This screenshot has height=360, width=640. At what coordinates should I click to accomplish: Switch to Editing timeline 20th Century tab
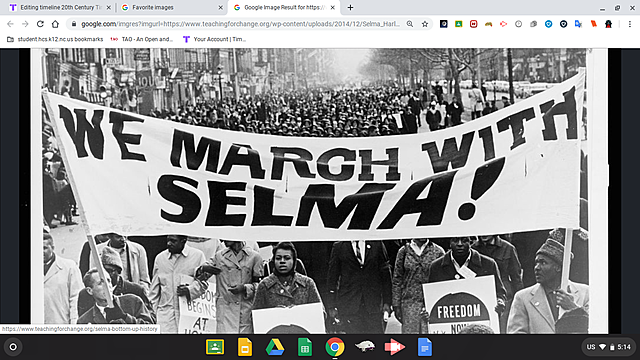[60, 7]
